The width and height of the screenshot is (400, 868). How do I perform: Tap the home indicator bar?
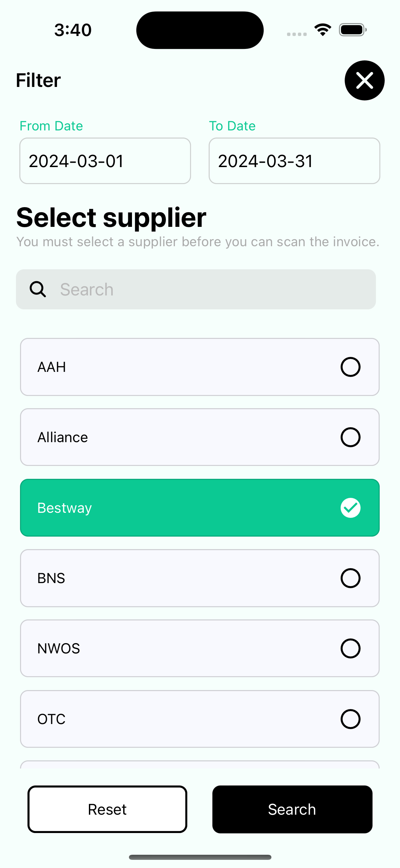pyautogui.click(x=200, y=857)
